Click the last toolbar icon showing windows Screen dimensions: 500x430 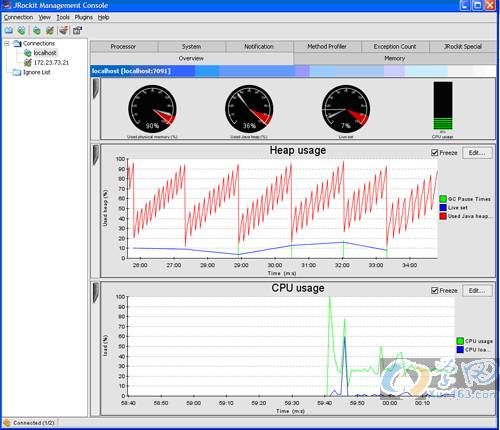click(77, 31)
